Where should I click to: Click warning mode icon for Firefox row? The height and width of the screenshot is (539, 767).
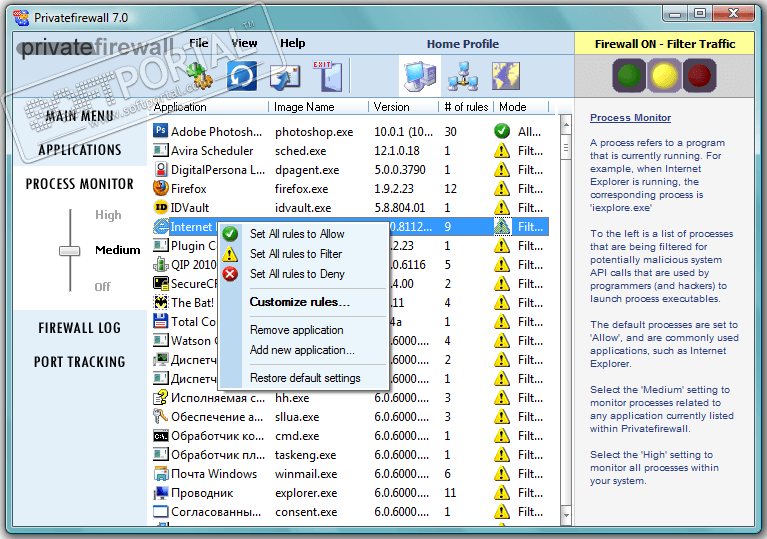click(502, 188)
